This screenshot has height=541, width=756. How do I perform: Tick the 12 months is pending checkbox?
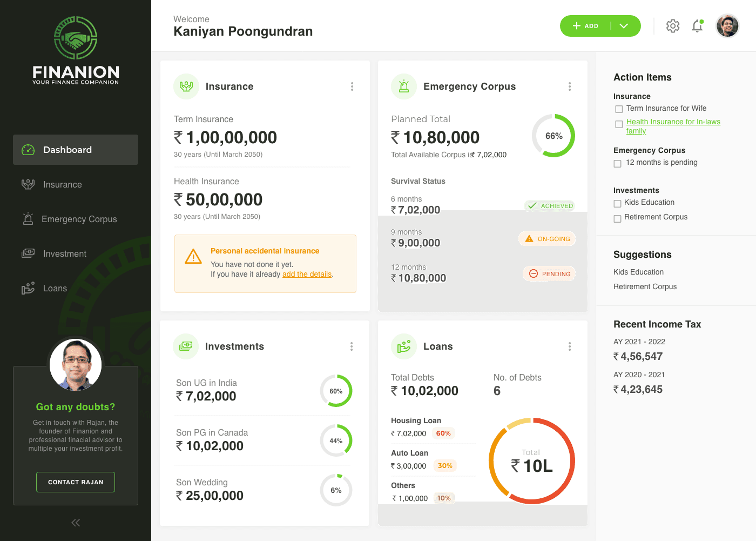click(x=618, y=163)
